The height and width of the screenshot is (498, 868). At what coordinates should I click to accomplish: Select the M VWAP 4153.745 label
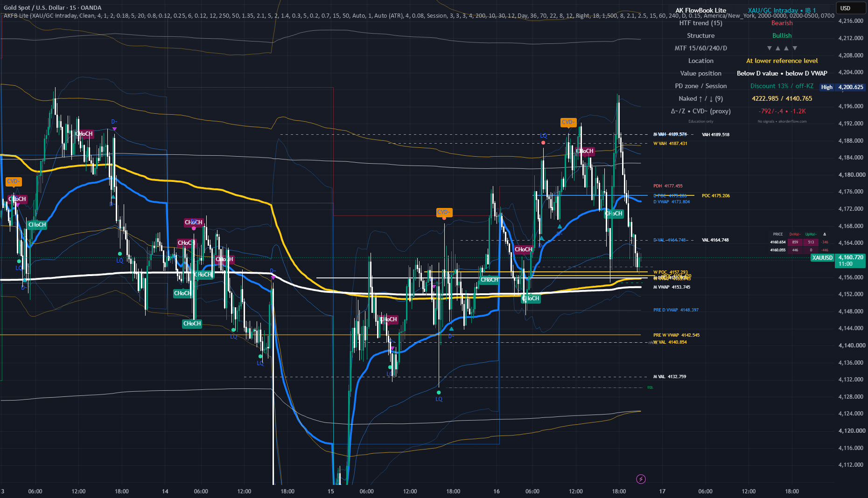coord(672,287)
